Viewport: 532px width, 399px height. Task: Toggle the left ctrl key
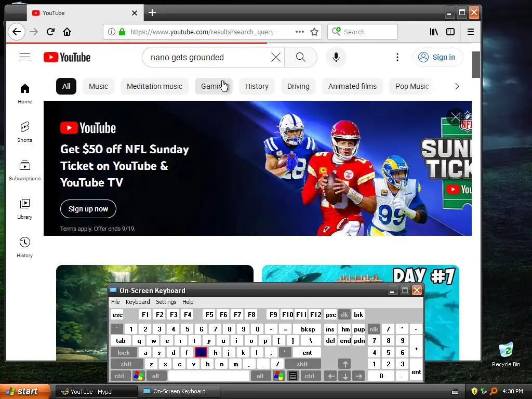pyautogui.click(x=120, y=376)
